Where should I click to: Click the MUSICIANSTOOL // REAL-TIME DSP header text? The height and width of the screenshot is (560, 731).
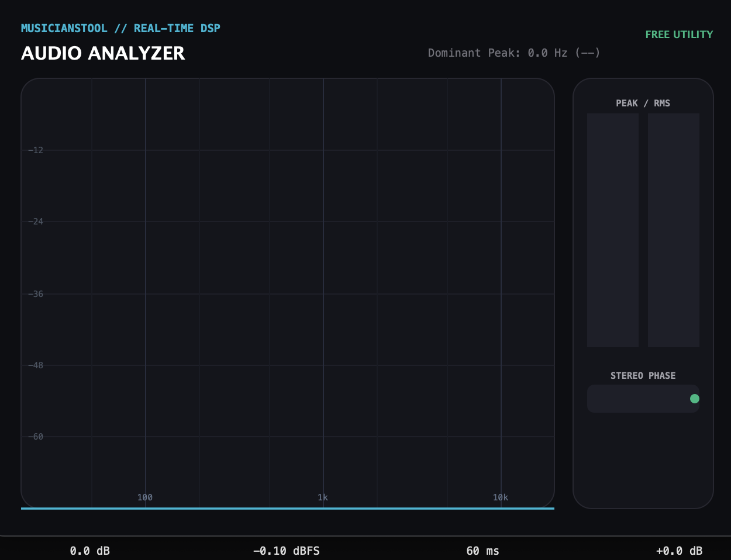point(120,28)
